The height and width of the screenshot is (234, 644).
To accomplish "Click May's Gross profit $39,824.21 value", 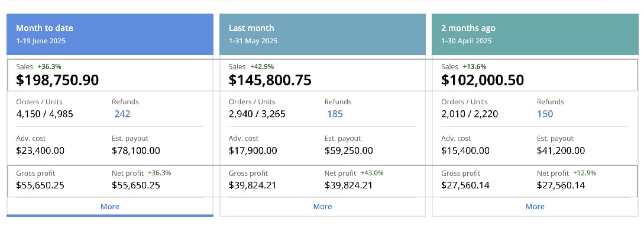I will (x=253, y=185).
